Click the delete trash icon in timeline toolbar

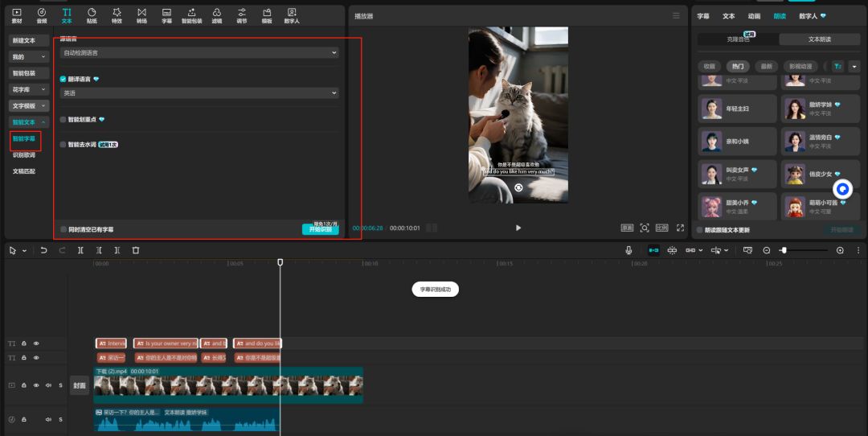[x=136, y=250]
